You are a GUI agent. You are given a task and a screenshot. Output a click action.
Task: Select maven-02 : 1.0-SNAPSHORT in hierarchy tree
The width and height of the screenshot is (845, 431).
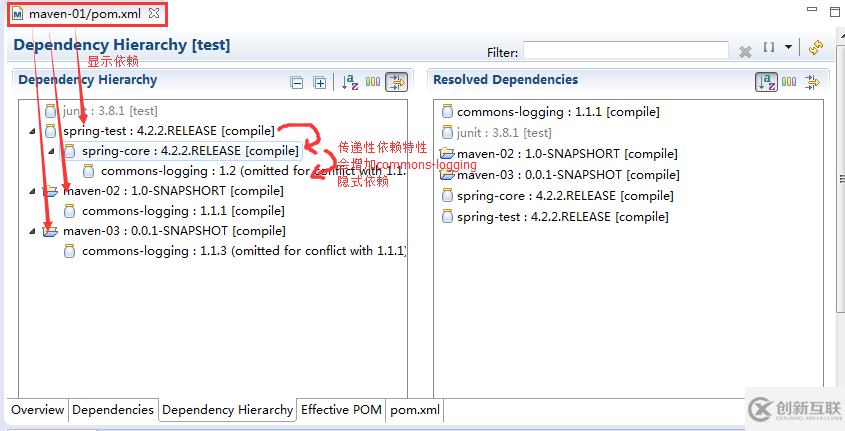pos(173,191)
